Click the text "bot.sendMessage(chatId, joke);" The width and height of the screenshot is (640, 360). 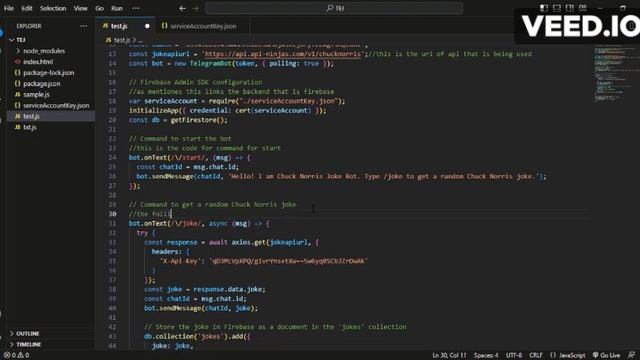click(x=201, y=308)
